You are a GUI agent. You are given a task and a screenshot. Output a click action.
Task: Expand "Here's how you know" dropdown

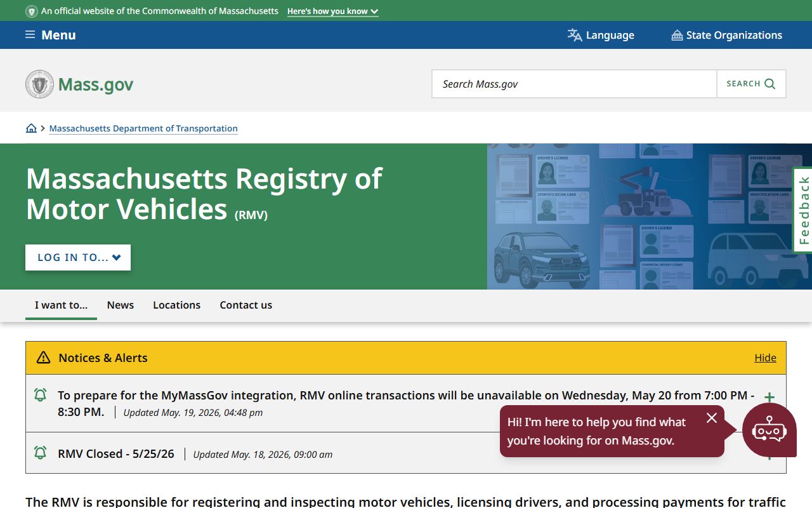tap(332, 11)
